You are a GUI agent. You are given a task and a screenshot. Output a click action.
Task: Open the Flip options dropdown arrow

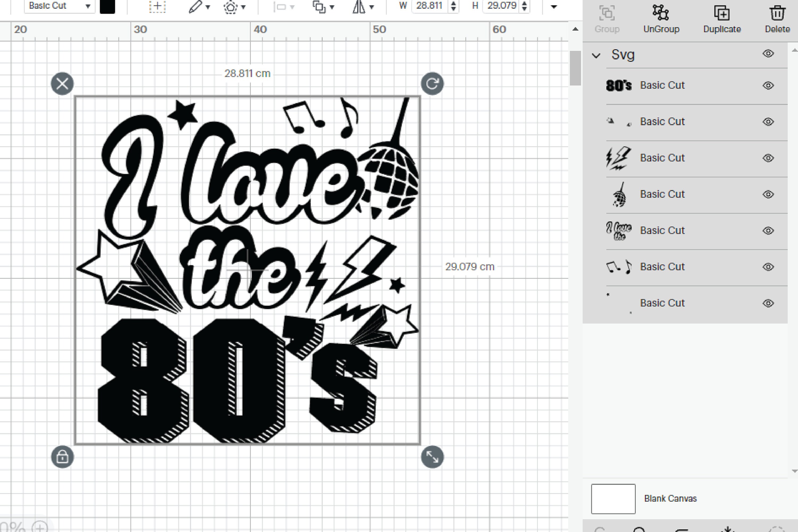(372, 7)
